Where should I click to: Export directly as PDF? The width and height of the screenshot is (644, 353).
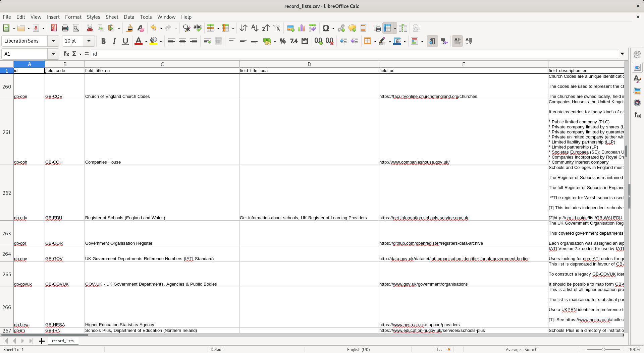[x=54, y=28]
